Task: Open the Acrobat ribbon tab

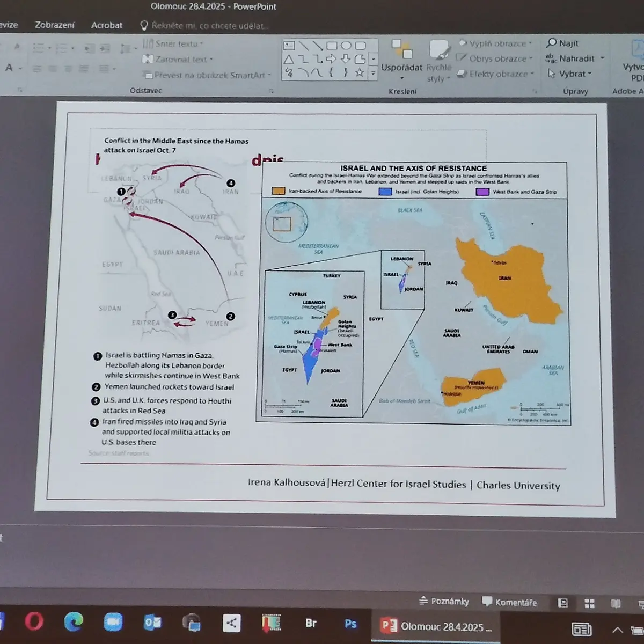Action: click(106, 25)
